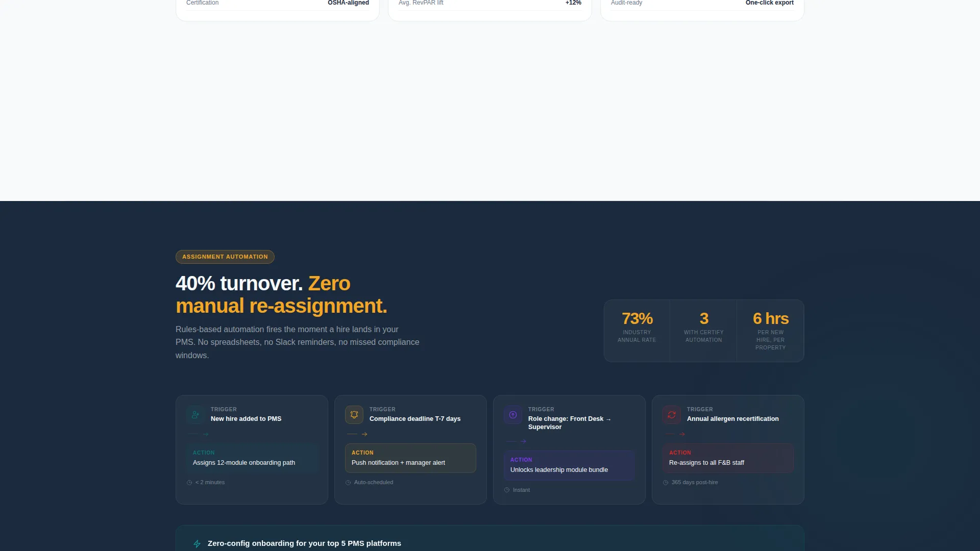The image size is (980, 551).
Task: Click the 'Auto-scheduled' timing label
Action: point(374,483)
